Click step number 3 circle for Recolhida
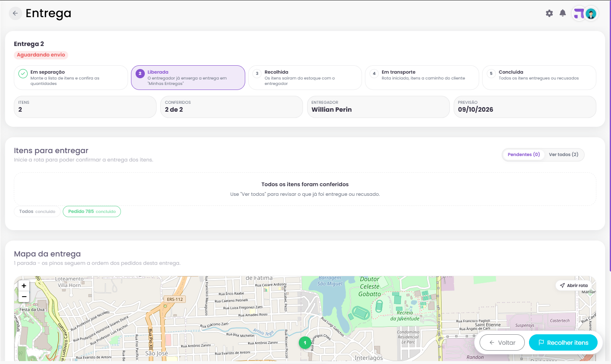 (x=257, y=74)
